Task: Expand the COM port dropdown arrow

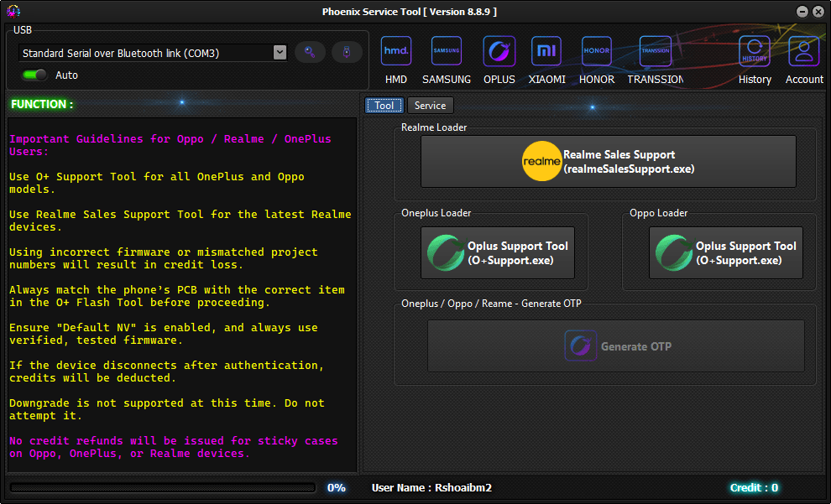Action: coord(280,52)
